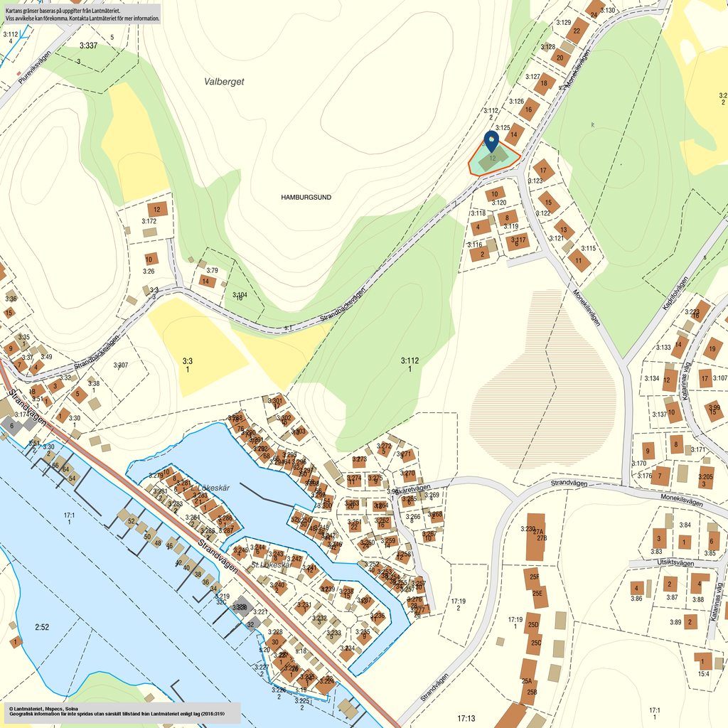Click the St. Lökeskär island label
The width and height of the screenshot is (728, 728).
coord(272,565)
